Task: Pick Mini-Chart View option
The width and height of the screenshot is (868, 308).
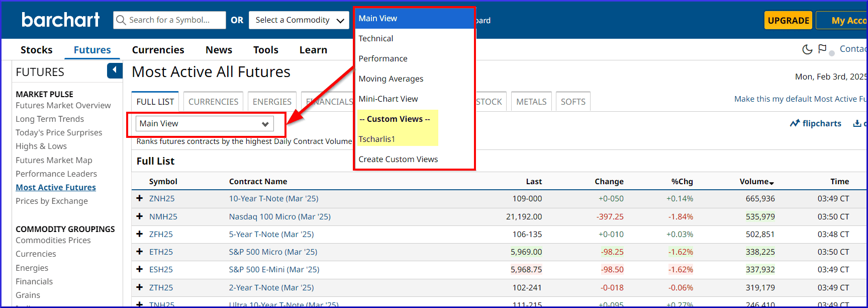Action: click(x=388, y=99)
